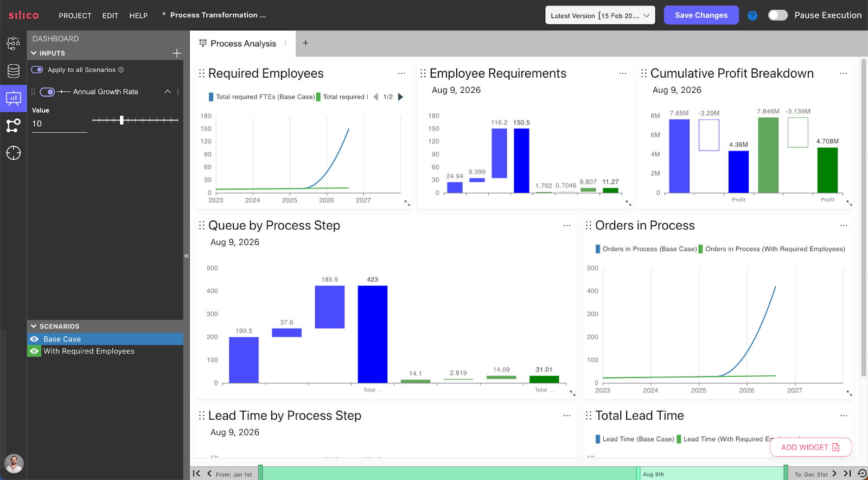Jump to timeline start

click(x=196, y=473)
